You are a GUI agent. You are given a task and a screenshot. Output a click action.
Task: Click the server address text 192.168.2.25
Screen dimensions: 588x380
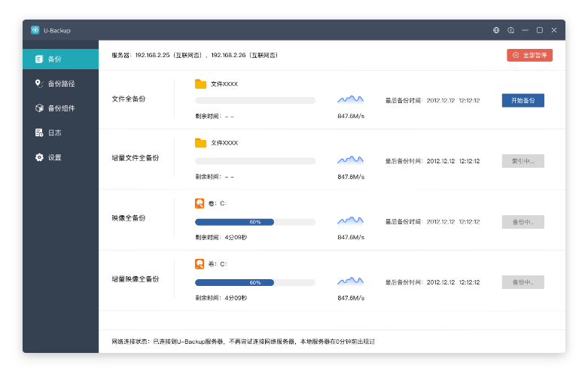pos(152,55)
